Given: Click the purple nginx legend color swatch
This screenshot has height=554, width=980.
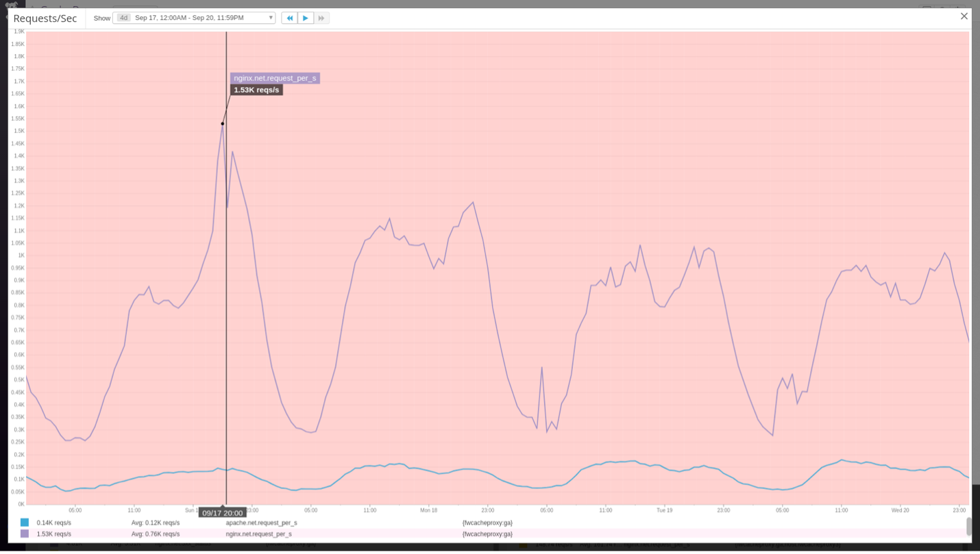Looking at the screenshot, I should (x=25, y=533).
